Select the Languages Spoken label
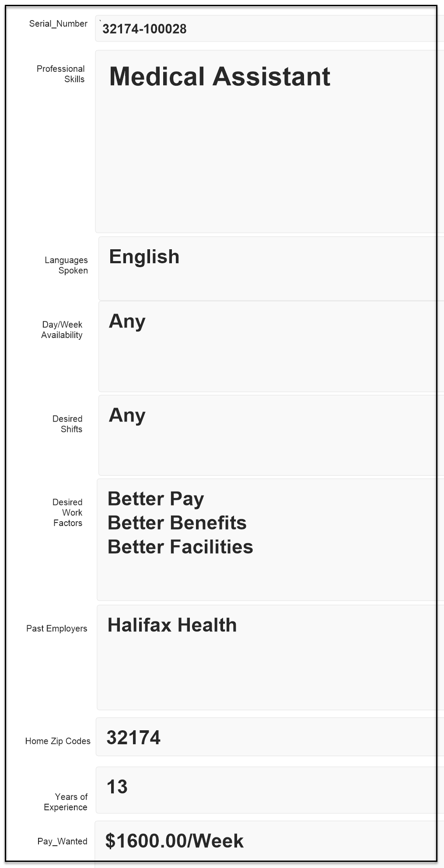The width and height of the screenshot is (444, 868). click(66, 265)
